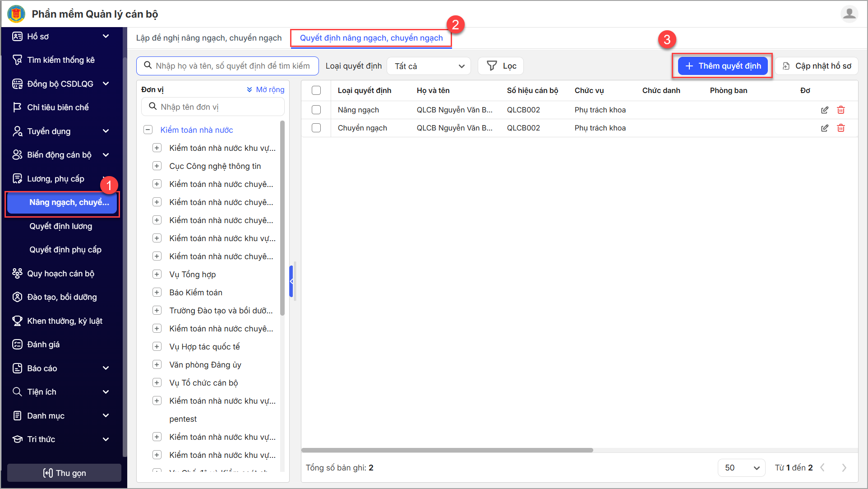This screenshot has height=489, width=868.
Task: Click edit icon for Nâng ngạch row
Action: (x=824, y=110)
